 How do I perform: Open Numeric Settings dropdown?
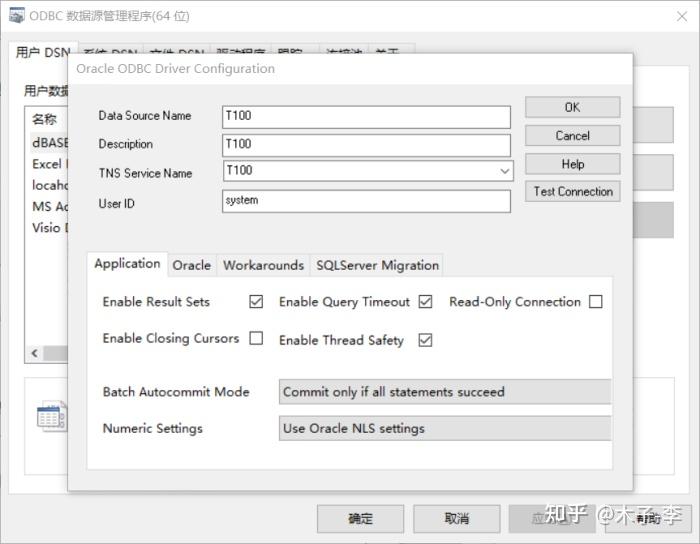445,428
